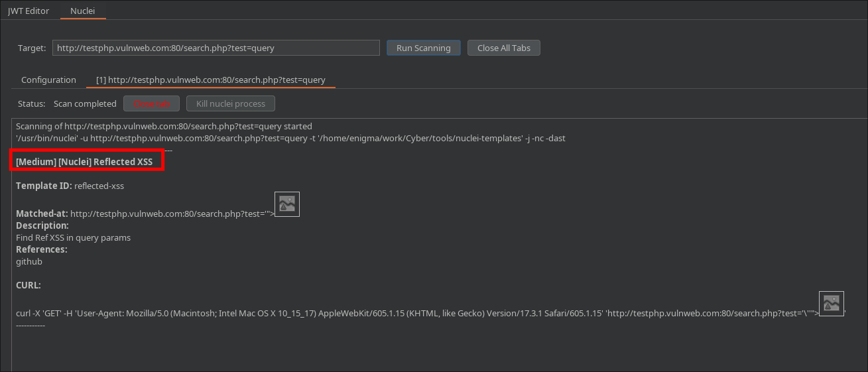Click the github reference text
Viewport: 868px width, 372px height.
click(29, 261)
